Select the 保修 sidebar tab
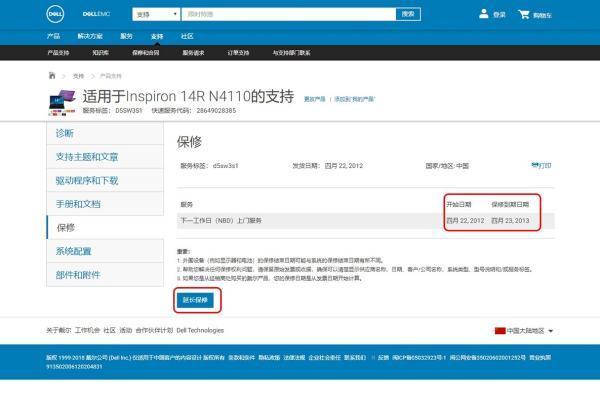600x405 pixels. pyautogui.click(x=105, y=228)
